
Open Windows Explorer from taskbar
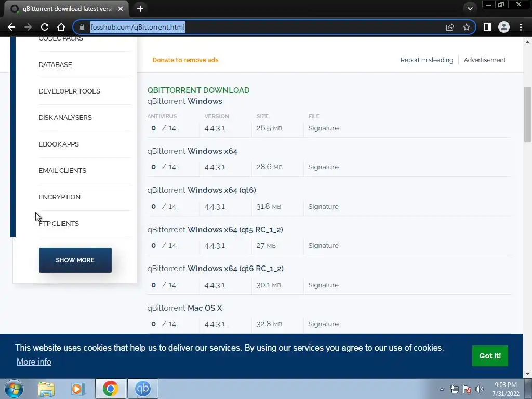coord(46,389)
